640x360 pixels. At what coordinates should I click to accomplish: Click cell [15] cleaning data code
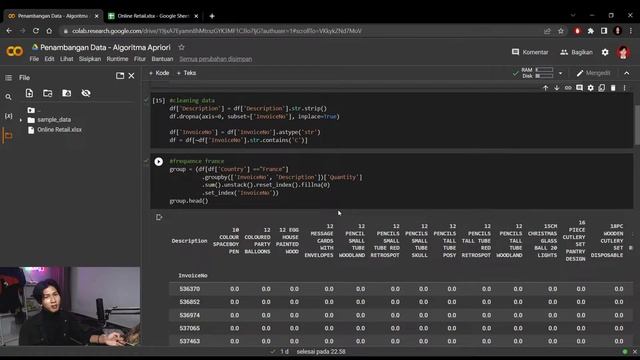392,120
